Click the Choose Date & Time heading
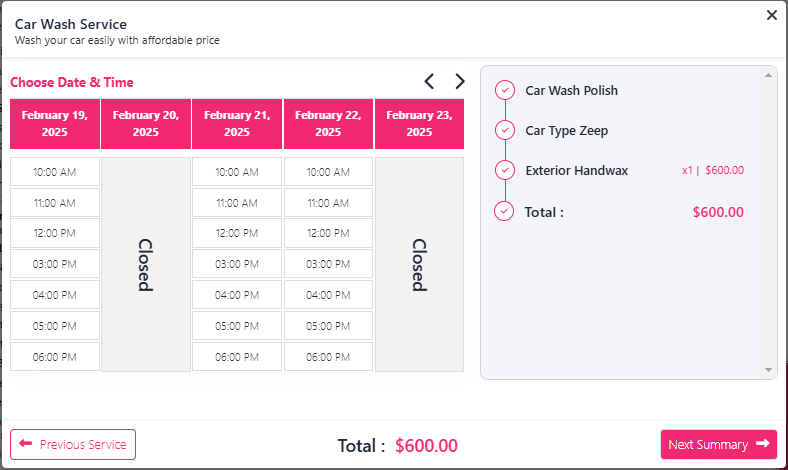The width and height of the screenshot is (788, 470). tap(72, 82)
